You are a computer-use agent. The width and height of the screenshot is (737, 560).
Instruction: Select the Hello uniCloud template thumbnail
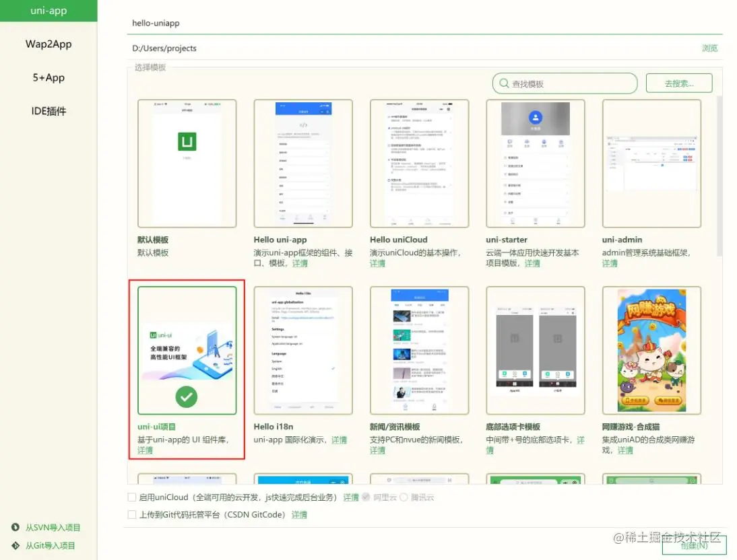coord(419,162)
